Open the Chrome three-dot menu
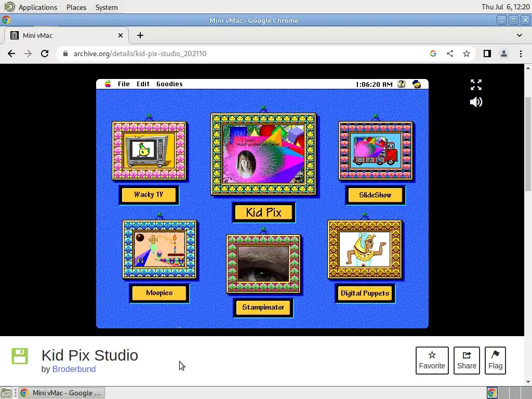This screenshot has height=399, width=532. pyautogui.click(x=521, y=54)
